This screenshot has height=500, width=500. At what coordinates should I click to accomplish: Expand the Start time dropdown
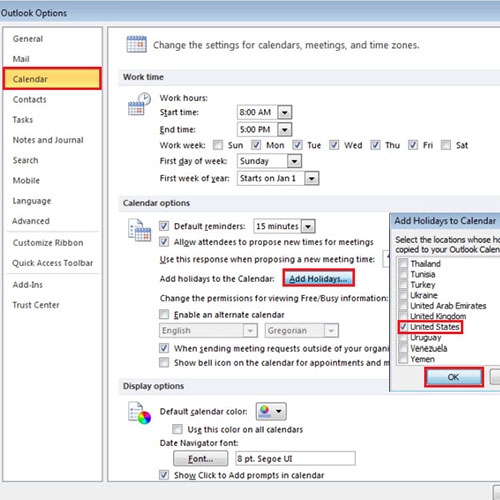tap(285, 112)
